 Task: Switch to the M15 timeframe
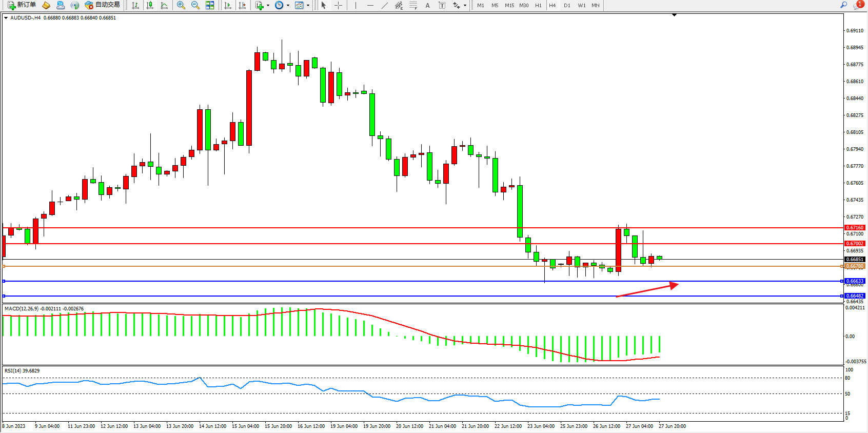(509, 5)
